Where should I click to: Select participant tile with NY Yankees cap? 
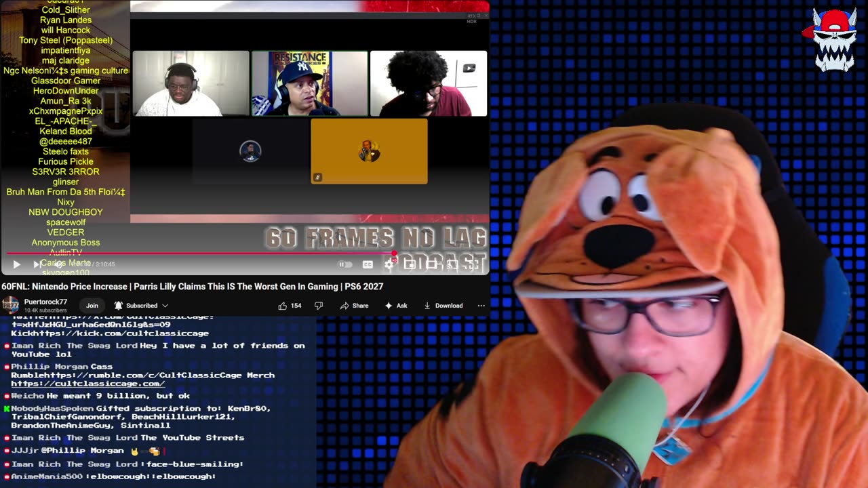pyautogui.click(x=310, y=83)
